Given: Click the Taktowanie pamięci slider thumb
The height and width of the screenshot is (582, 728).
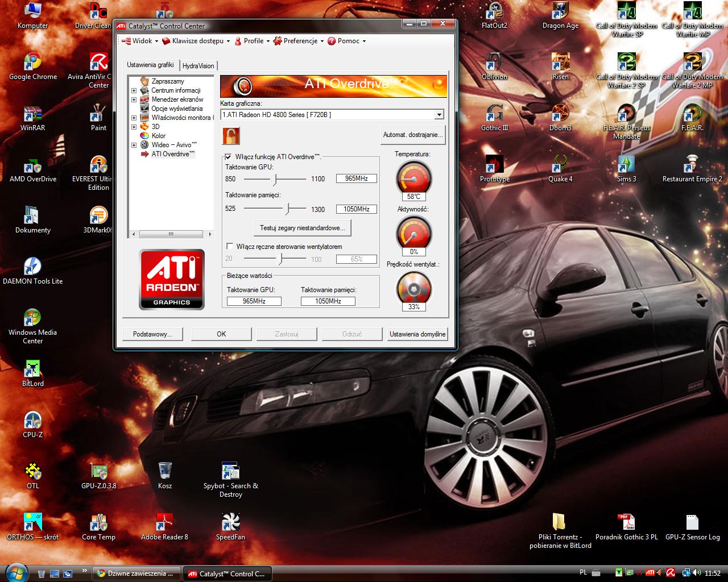Looking at the screenshot, I should pyautogui.click(x=288, y=210).
